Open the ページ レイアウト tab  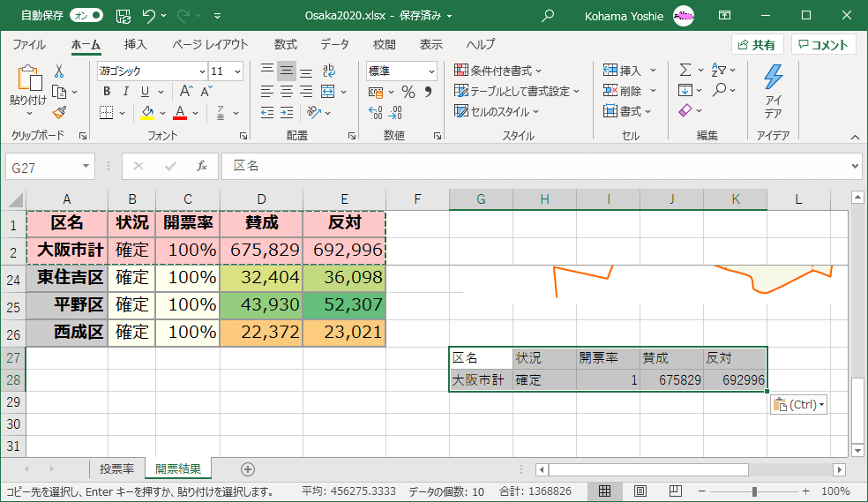210,45
